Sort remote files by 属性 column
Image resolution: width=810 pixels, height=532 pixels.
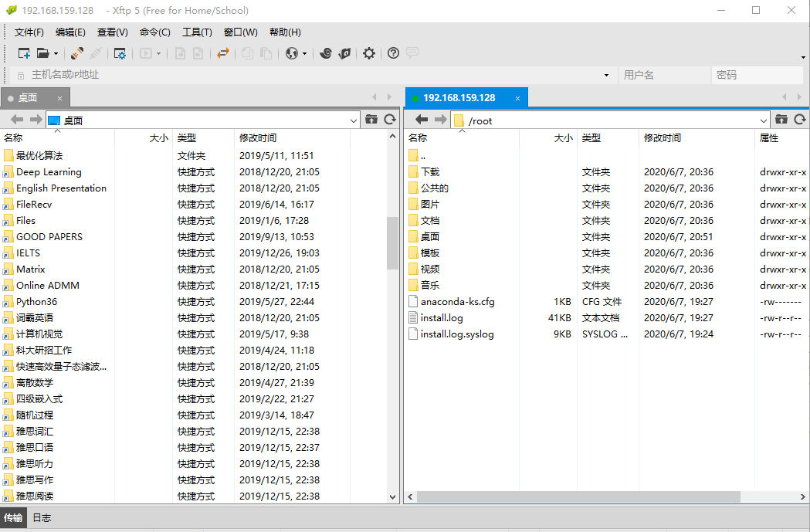tap(782, 138)
